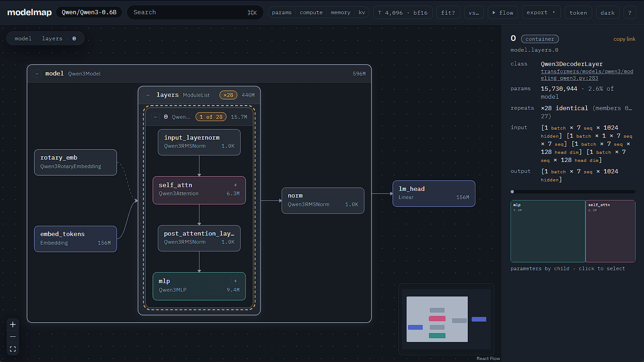Click the vs… compare button
Viewport: 644px width, 362px height.
pos(474,12)
